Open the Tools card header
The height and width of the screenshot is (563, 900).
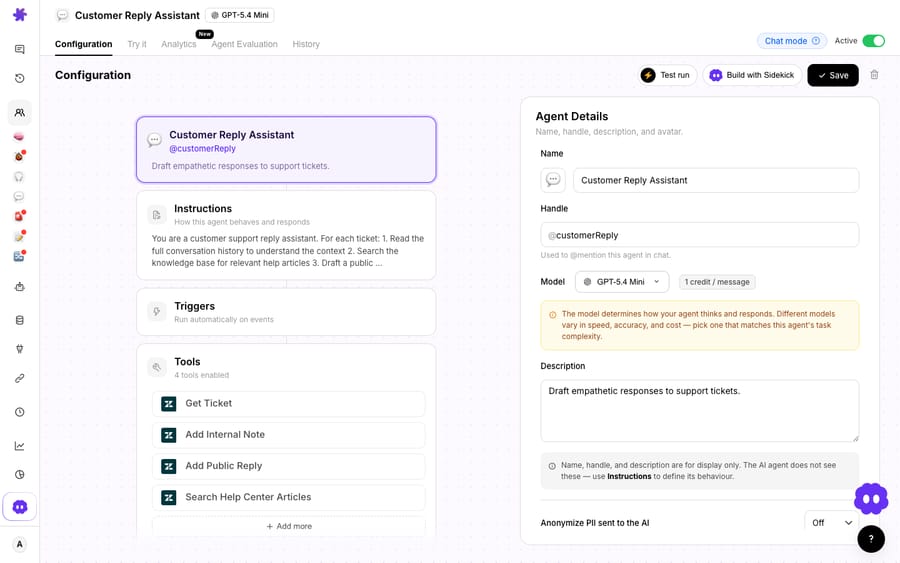[x=286, y=367]
